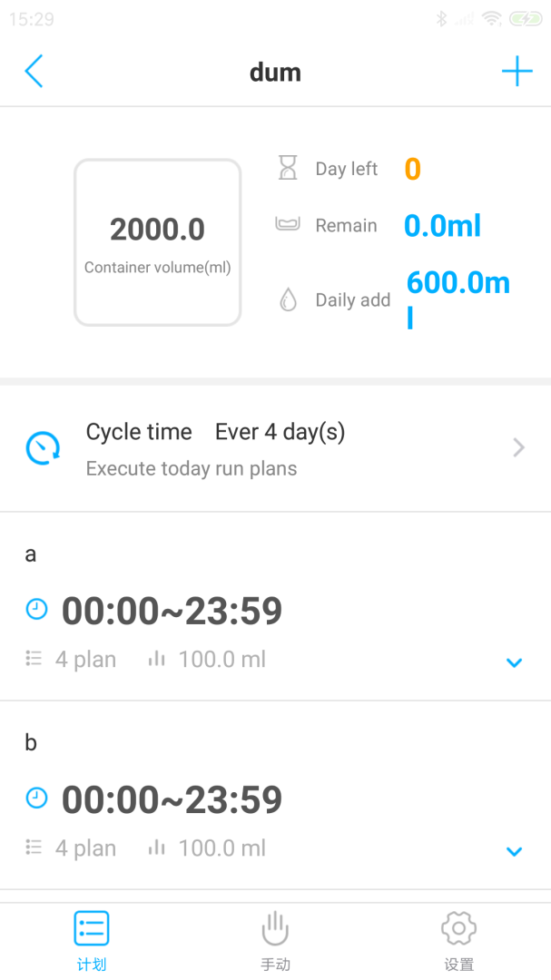Tap the plus icon to add plan
551x980 pixels.
[517, 72]
